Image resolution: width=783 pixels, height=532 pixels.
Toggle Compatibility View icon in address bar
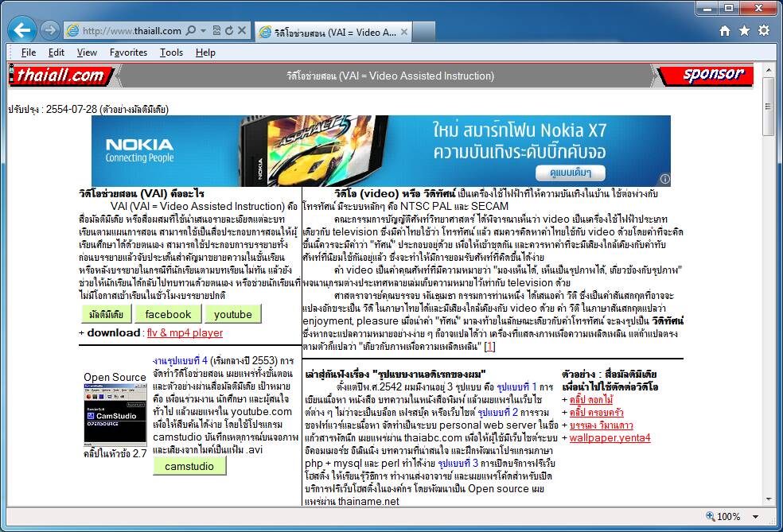click(216, 31)
